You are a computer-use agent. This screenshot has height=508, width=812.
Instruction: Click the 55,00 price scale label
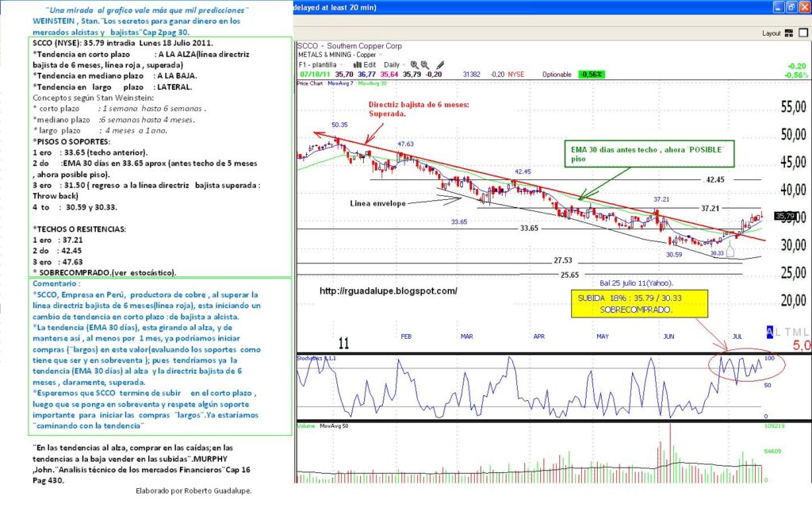point(793,107)
